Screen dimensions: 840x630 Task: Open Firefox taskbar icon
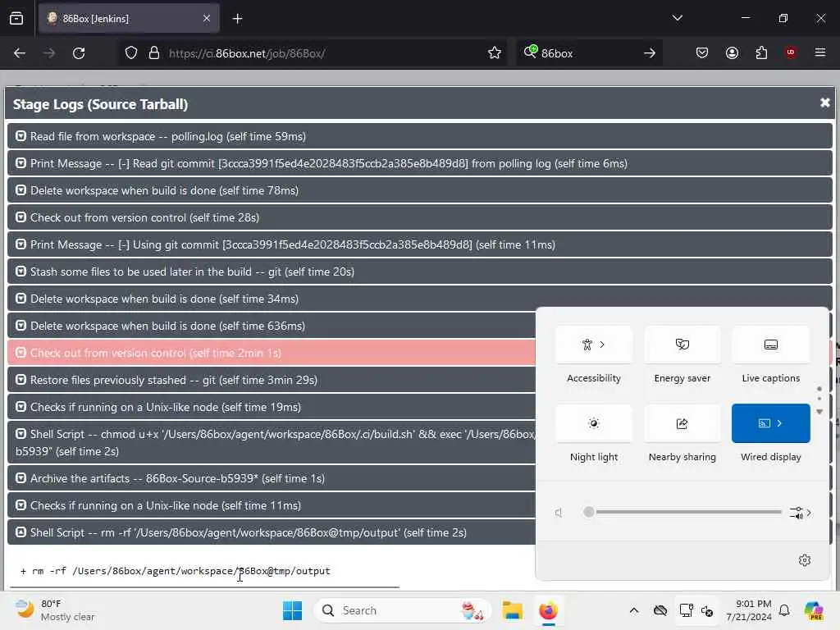click(548, 610)
